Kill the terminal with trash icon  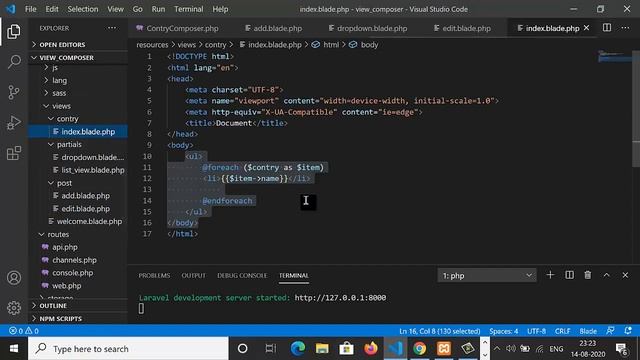point(588,275)
